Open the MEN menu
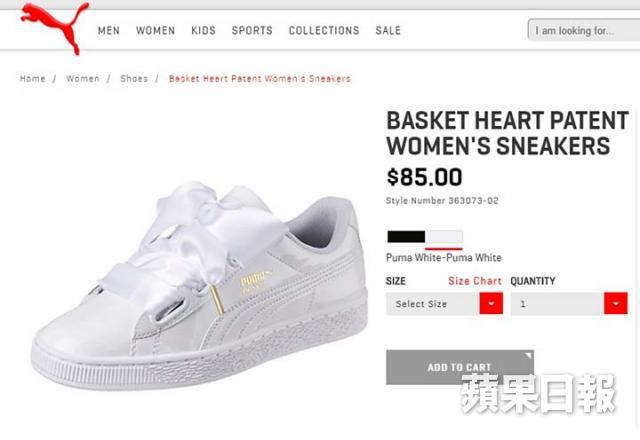640x440 pixels. [109, 31]
